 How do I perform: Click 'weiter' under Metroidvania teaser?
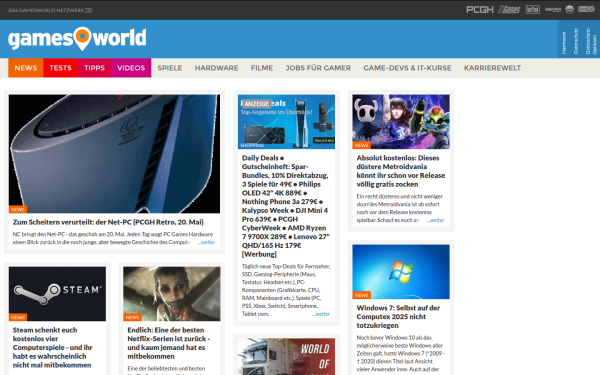tap(435, 220)
